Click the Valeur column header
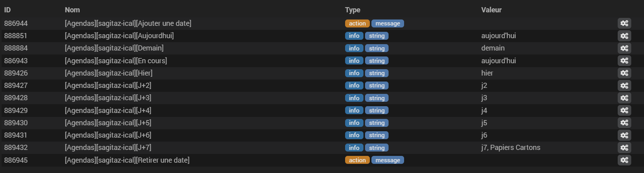Viewport: 644px width, 173px height. pyautogui.click(x=491, y=10)
